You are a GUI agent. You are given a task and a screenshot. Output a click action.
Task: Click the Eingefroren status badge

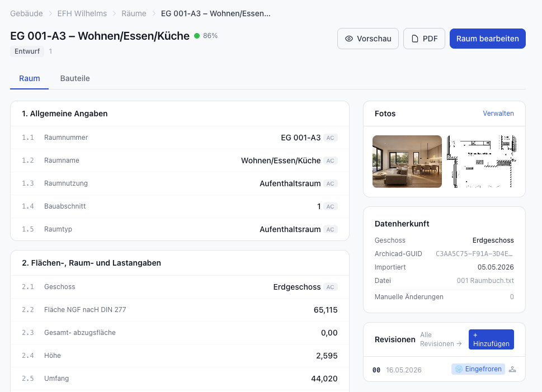478,369
